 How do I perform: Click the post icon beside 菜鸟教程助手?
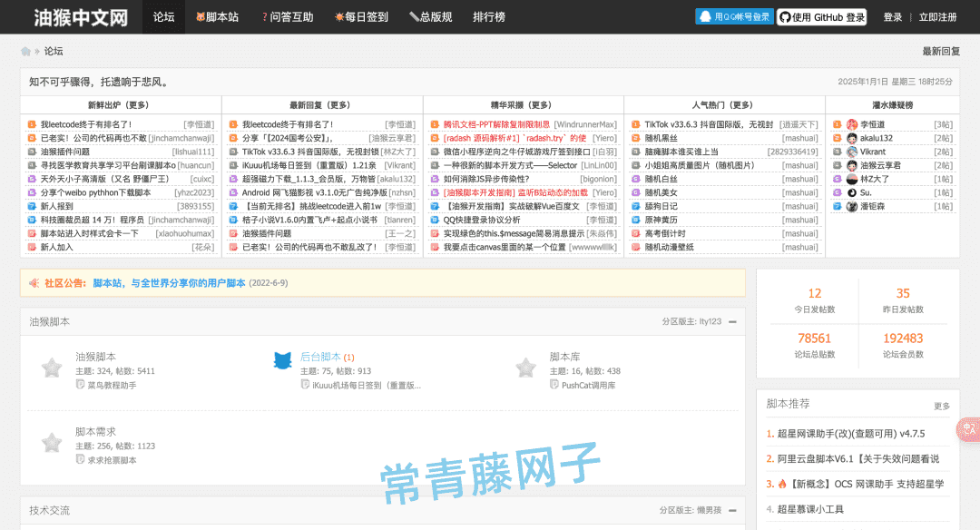pyautogui.click(x=80, y=385)
